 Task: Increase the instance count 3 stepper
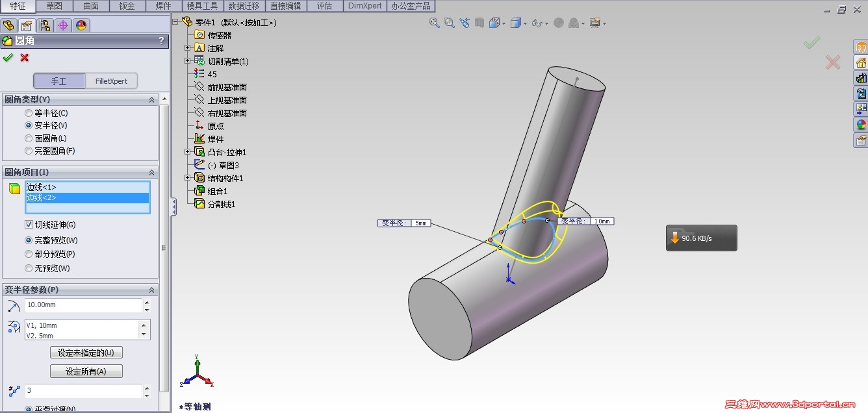click(x=147, y=388)
